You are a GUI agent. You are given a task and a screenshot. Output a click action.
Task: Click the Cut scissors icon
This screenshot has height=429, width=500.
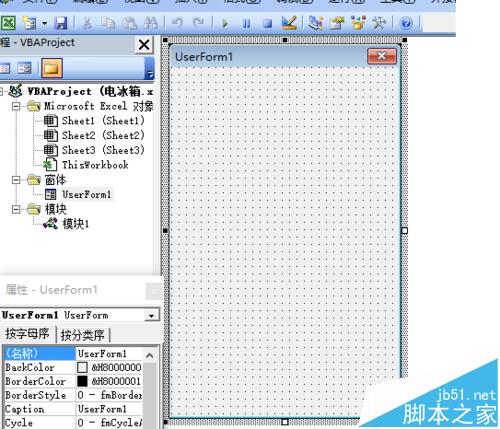[x=87, y=23]
